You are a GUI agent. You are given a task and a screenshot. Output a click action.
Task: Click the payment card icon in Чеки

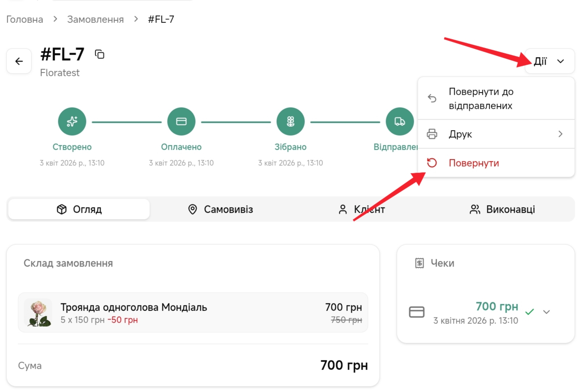coord(417,312)
